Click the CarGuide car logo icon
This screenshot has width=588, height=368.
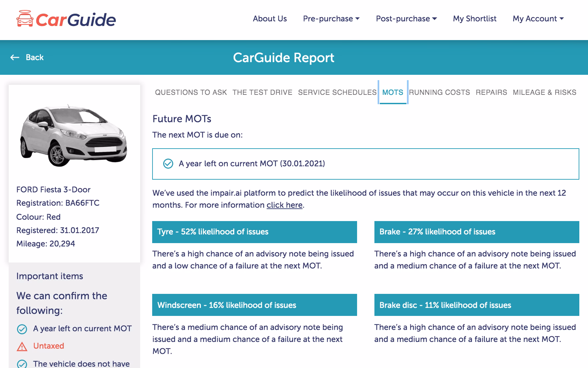click(x=25, y=19)
